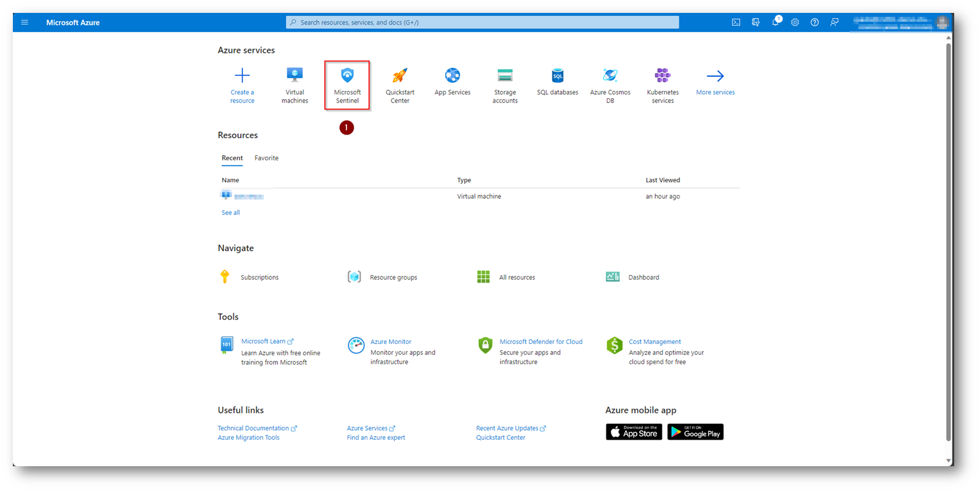Open Azure Migration Tools link
The width and height of the screenshot is (980, 492).
point(249,437)
